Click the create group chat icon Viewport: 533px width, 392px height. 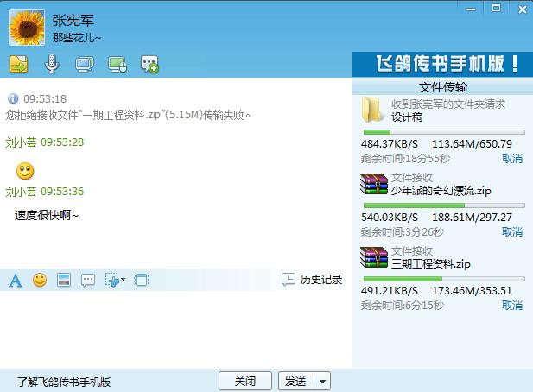click(x=149, y=64)
